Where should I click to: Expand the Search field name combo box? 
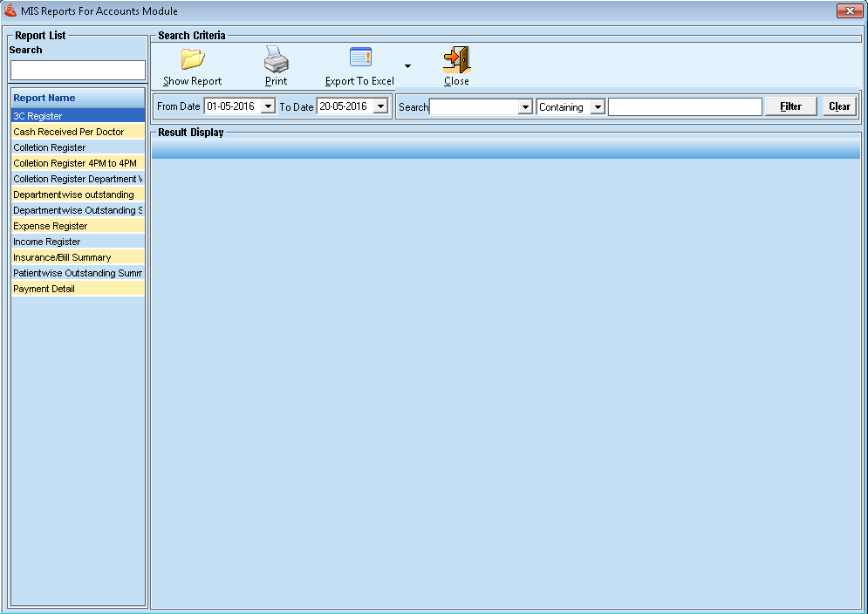525,107
